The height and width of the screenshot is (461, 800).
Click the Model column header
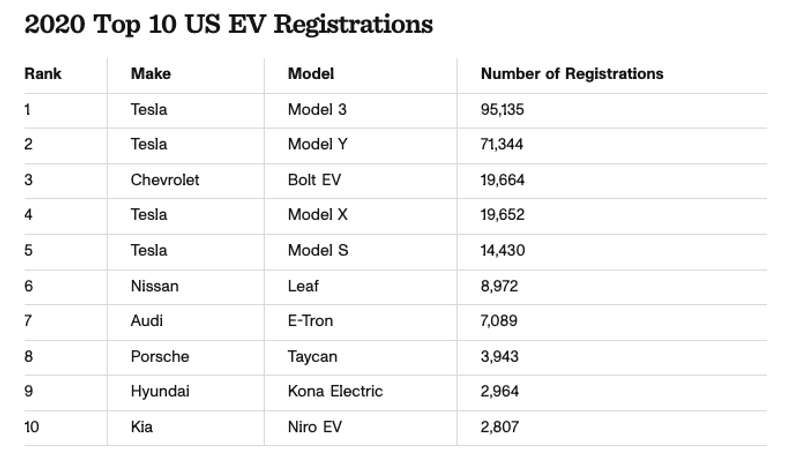point(310,74)
